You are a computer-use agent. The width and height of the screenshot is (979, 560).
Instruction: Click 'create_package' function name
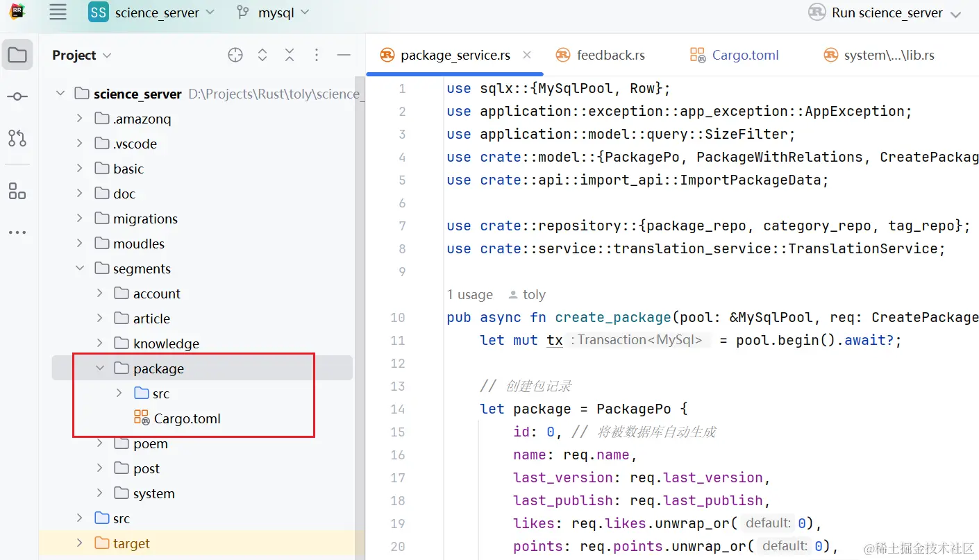(x=613, y=317)
